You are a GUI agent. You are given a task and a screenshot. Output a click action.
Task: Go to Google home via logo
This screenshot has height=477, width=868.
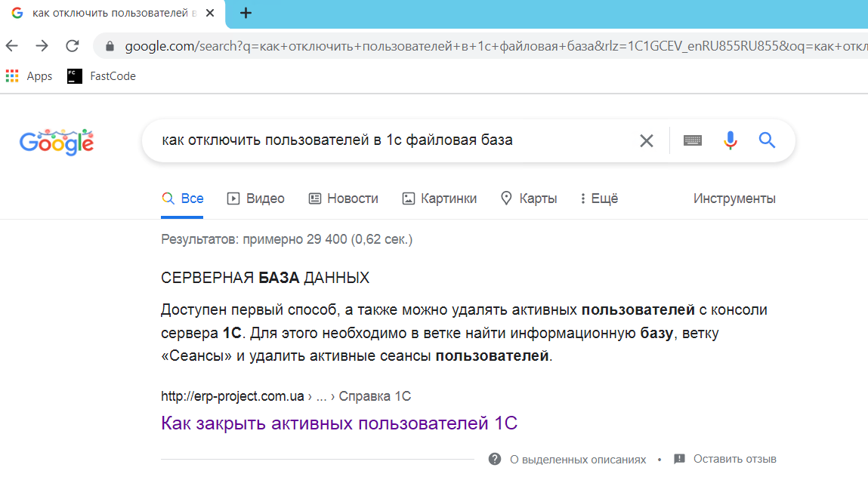click(57, 142)
